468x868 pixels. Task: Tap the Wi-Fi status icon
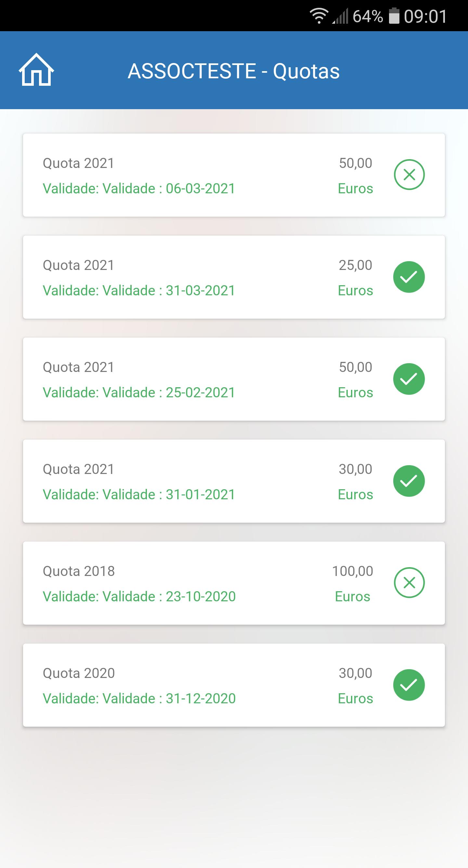pyautogui.click(x=319, y=16)
